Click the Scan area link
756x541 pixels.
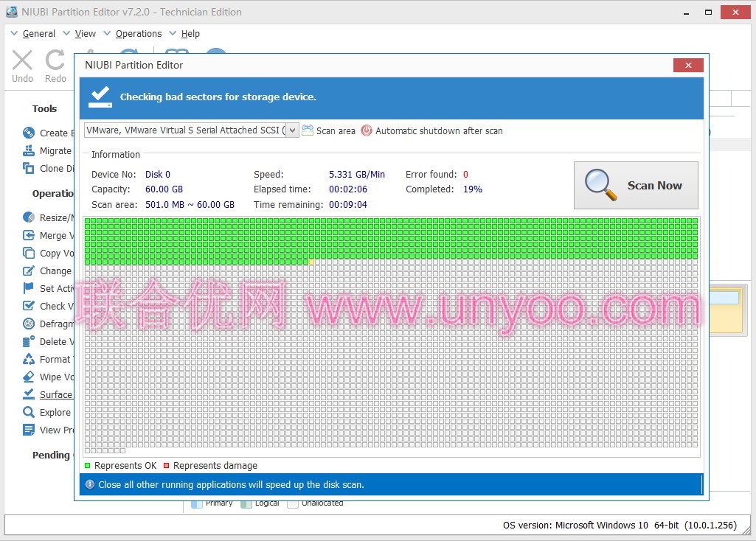point(336,130)
